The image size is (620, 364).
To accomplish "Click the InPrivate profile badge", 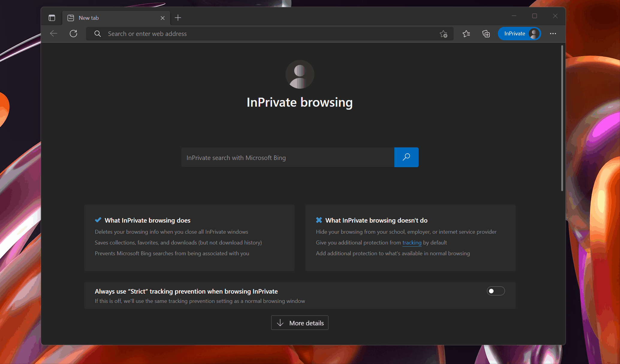I will click(x=519, y=34).
